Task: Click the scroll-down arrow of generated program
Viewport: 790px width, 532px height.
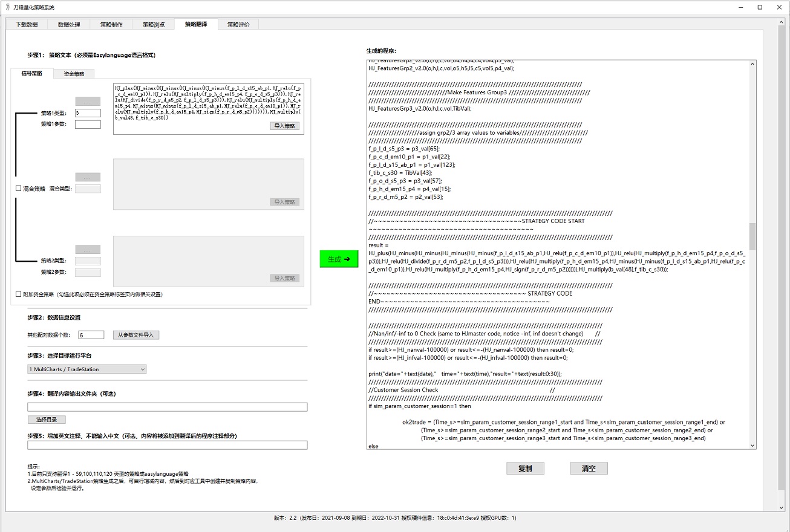Action: tap(752, 445)
